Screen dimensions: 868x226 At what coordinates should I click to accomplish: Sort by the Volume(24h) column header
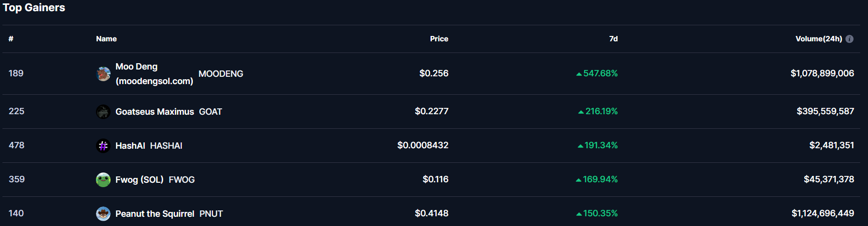tap(819, 39)
